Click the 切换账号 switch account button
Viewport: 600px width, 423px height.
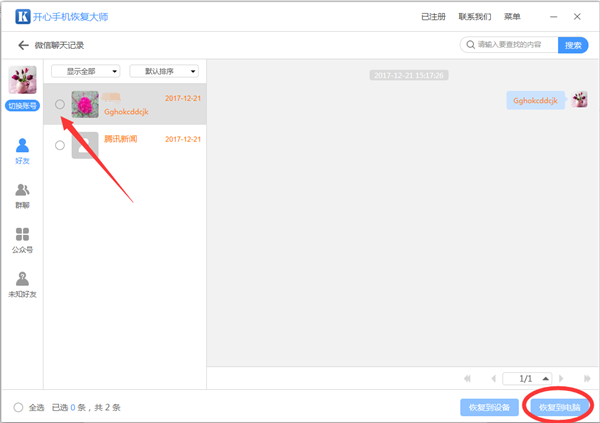22,106
